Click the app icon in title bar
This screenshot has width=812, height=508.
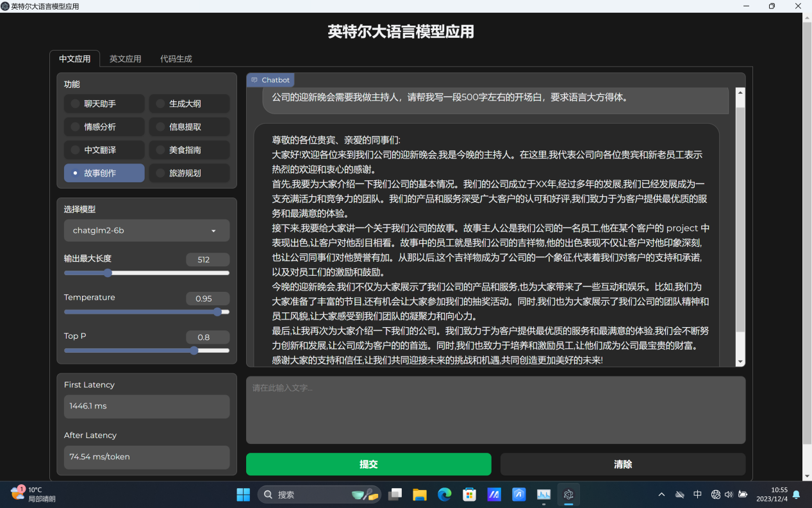pos(5,6)
